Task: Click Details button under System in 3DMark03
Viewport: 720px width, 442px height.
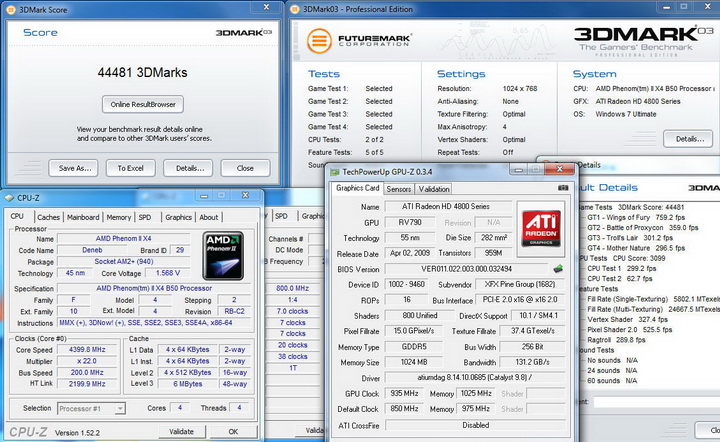Action: click(689, 139)
